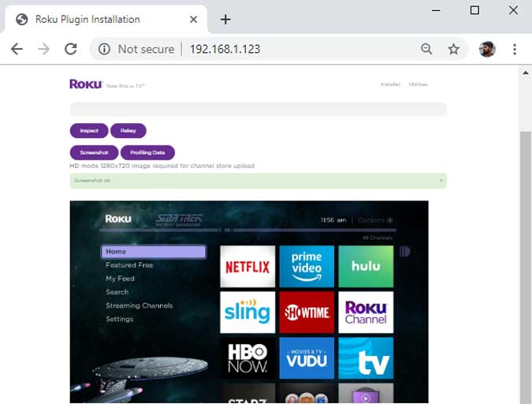This screenshot has width=532, height=404.
Task: Click the HBO Now channel tile
Action: pos(247,358)
